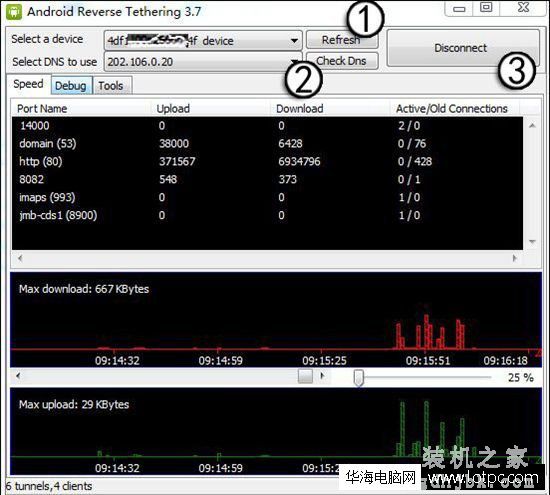Screen dimensions: 550x495
Task: Click the 371567 upload value
Action: [x=177, y=161]
